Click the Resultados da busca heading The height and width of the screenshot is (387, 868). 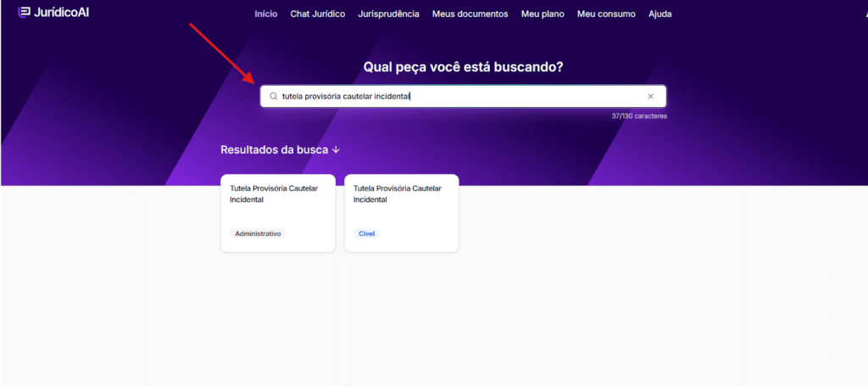(x=275, y=149)
